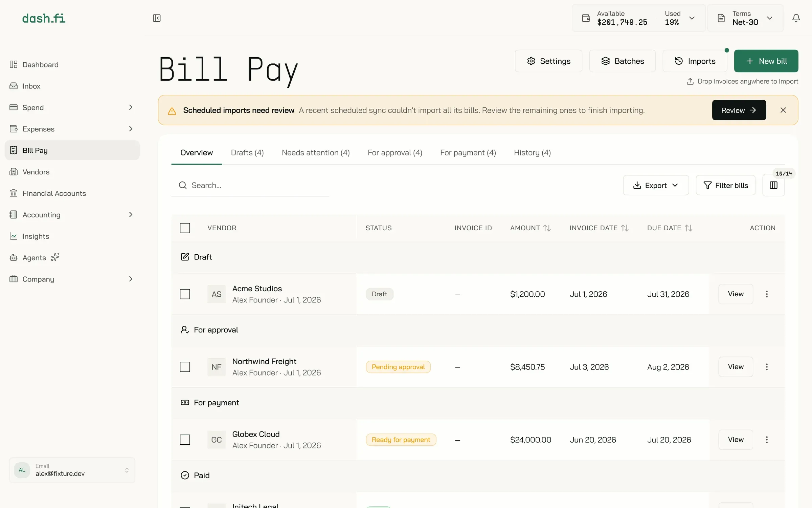Image resolution: width=812 pixels, height=508 pixels.
Task: Check the Acme Studios bill
Action: click(185, 294)
